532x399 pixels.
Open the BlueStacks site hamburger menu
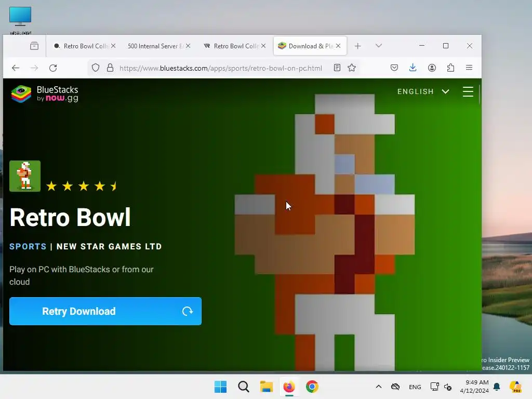pos(468,91)
